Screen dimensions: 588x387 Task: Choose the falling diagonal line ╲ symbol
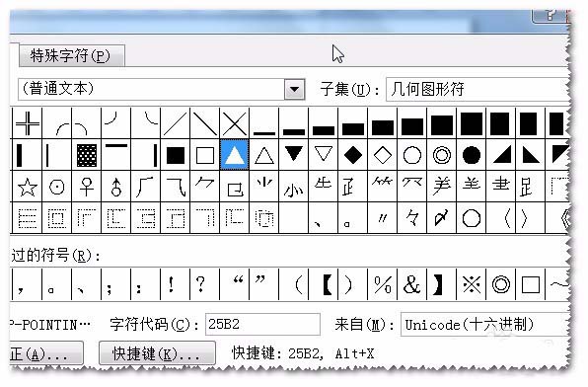pyautogui.click(x=205, y=123)
